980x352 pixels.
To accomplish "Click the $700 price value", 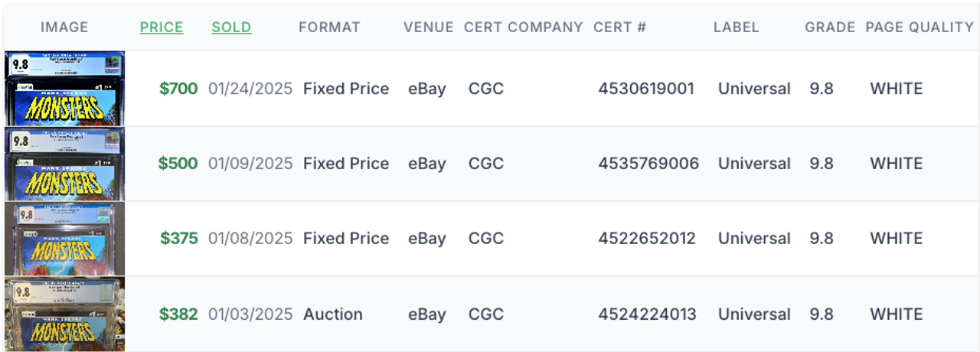I will click(x=178, y=89).
